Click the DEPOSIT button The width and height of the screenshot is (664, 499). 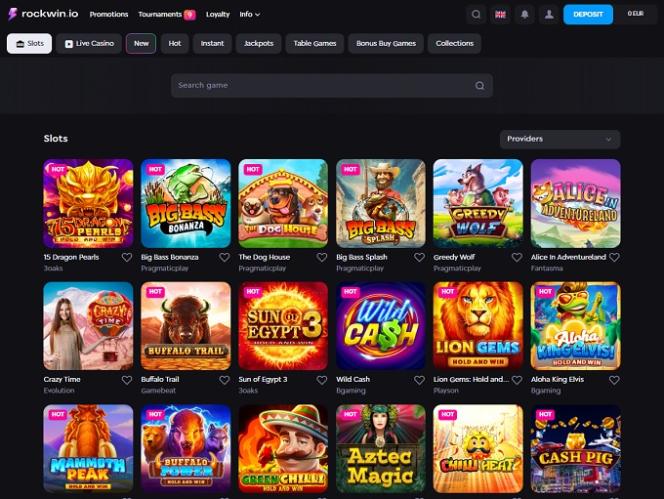coord(588,14)
